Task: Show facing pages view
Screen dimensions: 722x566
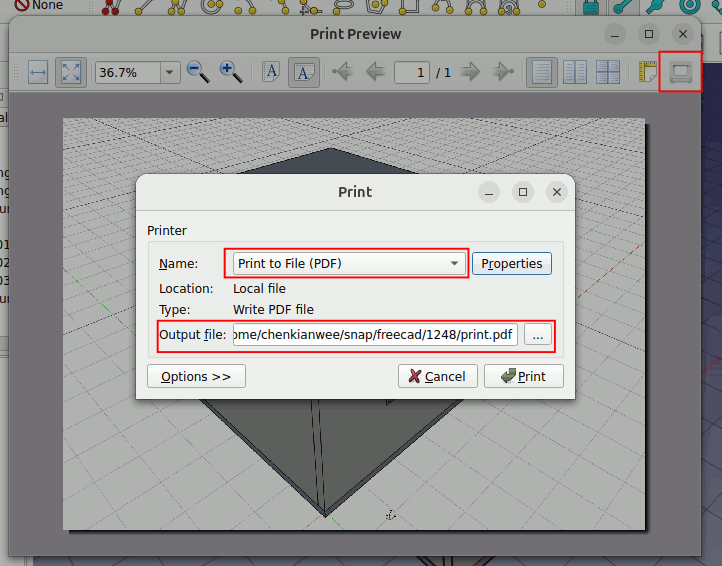Action: coord(575,72)
